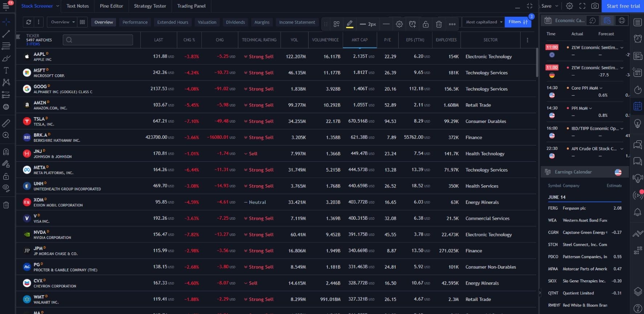
Task: Open the Strategy Tester tab
Action: coord(150,6)
